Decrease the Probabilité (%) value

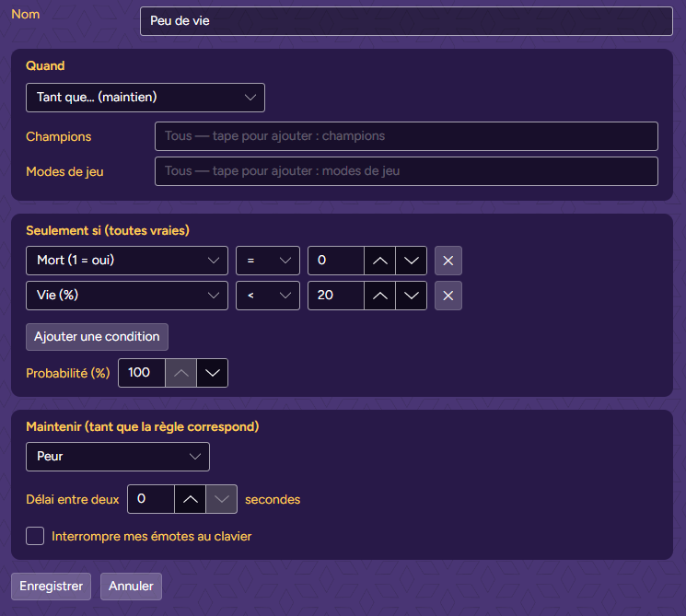coord(212,373)
